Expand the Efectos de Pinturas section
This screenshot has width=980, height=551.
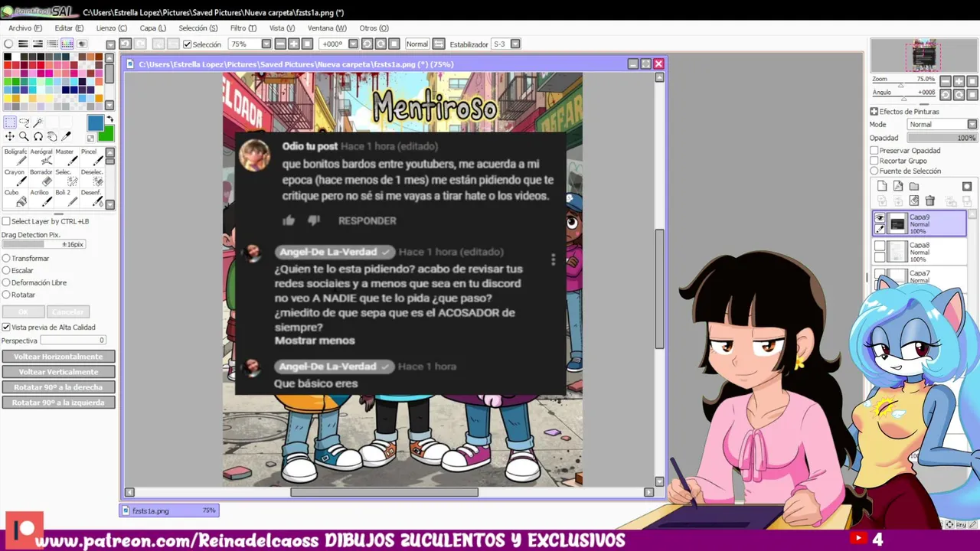point(874,112)
